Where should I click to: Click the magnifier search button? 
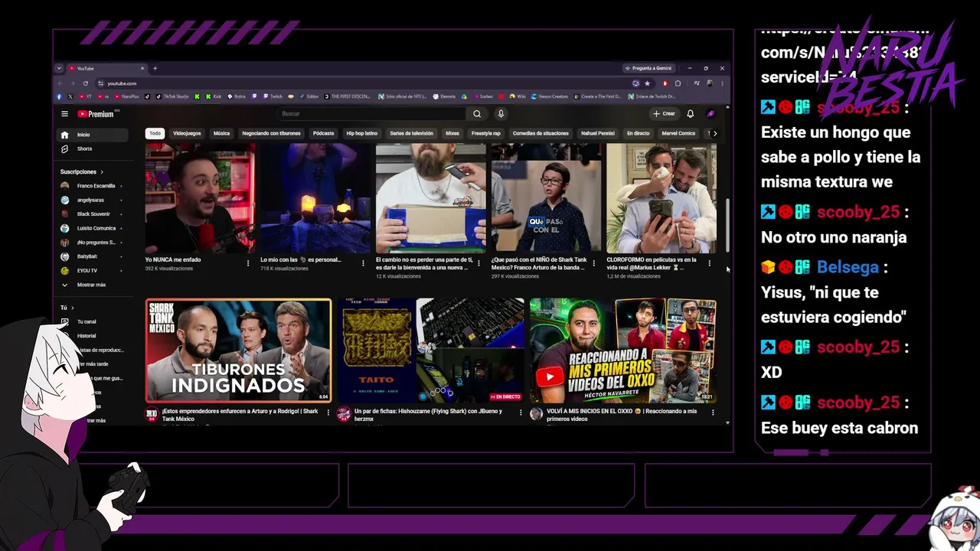tap(477, 114)
